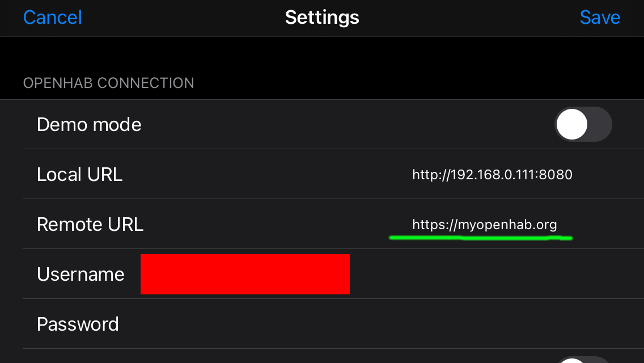
Task: Tap the Password row label
Action: pyautogui.click(x=78, y=324)
